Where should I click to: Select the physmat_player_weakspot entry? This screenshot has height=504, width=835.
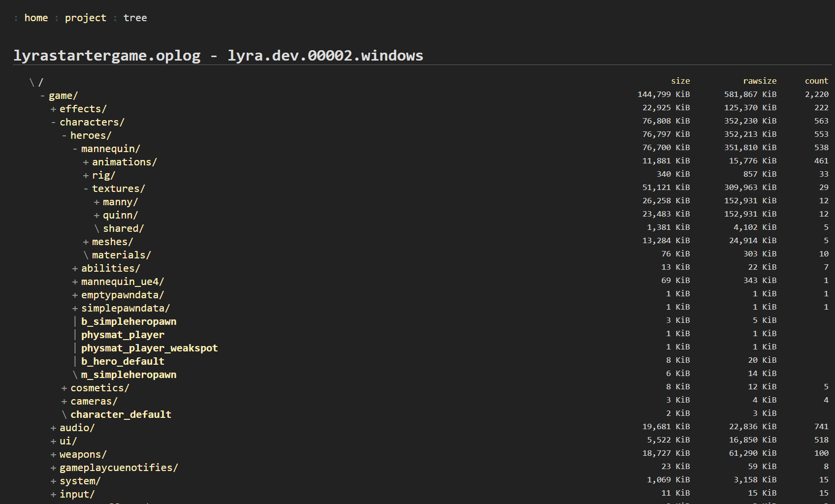tap(149, 348)
